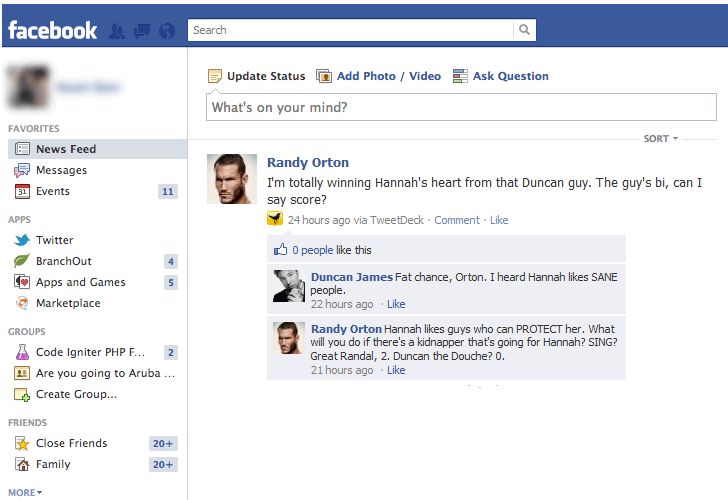Click Randy Orton's post profile picture
728x500 pixels.
(232, 180)
